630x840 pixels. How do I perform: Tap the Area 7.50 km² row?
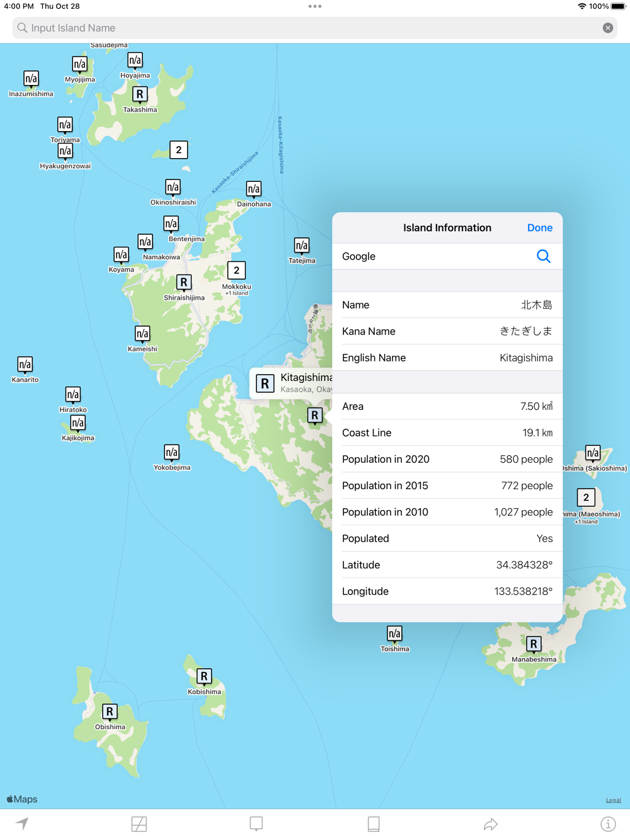pyautogui.click(x=447, y=406)
